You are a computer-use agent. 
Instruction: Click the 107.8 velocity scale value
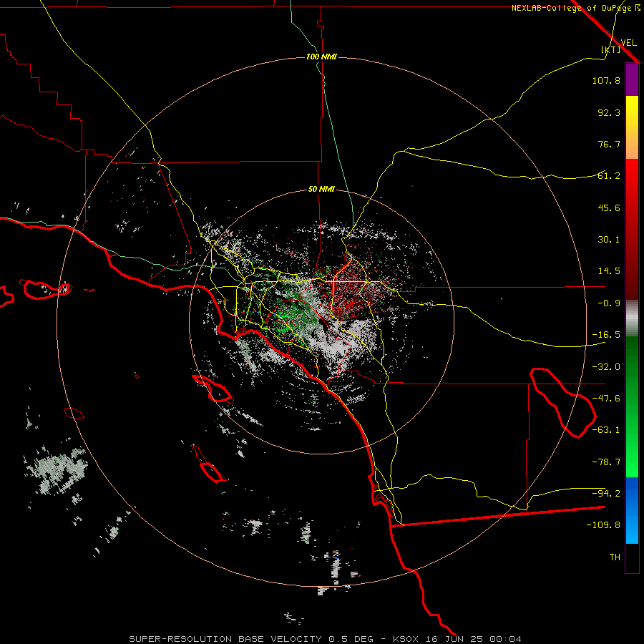tap(606, 80)
